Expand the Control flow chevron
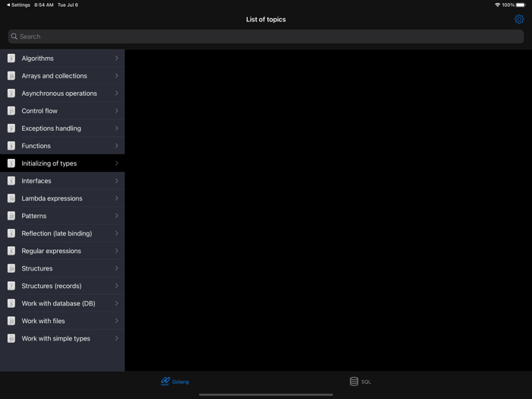 [x=117, y=111]
